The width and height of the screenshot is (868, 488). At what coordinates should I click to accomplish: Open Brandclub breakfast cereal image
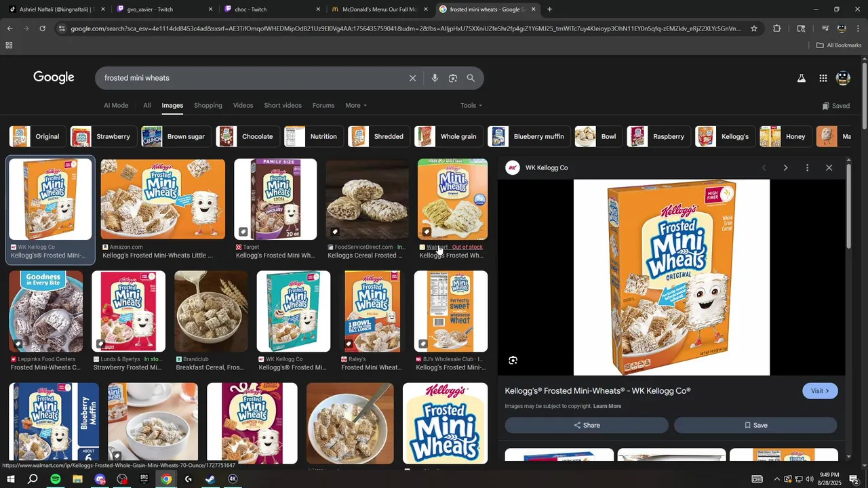[211, 321]
